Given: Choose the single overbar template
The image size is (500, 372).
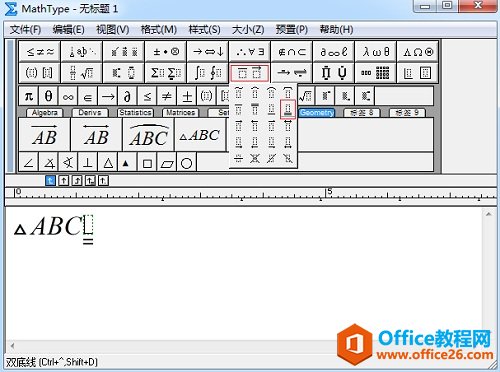Looking at the screenshot, I should click(239, 109).
